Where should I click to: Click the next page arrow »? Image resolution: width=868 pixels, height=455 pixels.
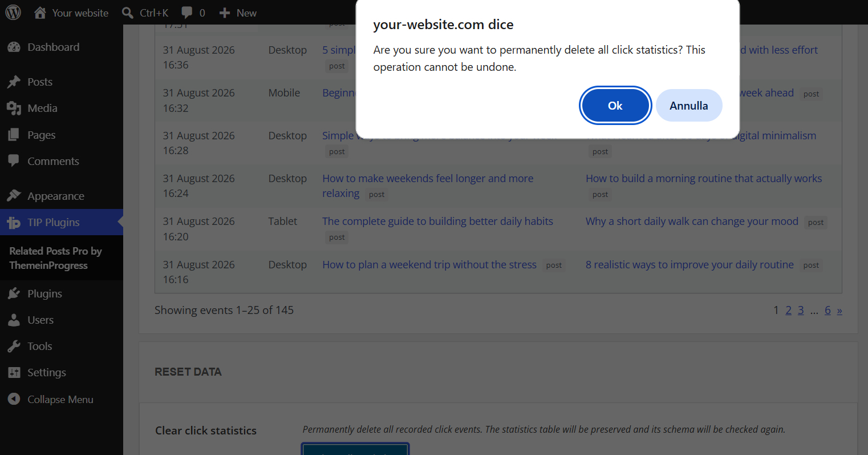click(839, 311)
